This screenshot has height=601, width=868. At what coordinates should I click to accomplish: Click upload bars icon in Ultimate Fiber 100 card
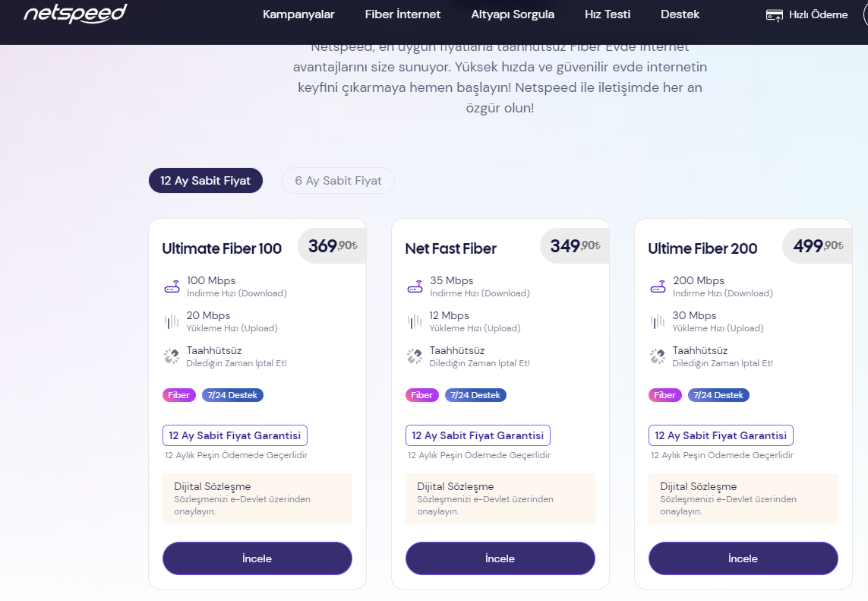click(x=172, y=321)
